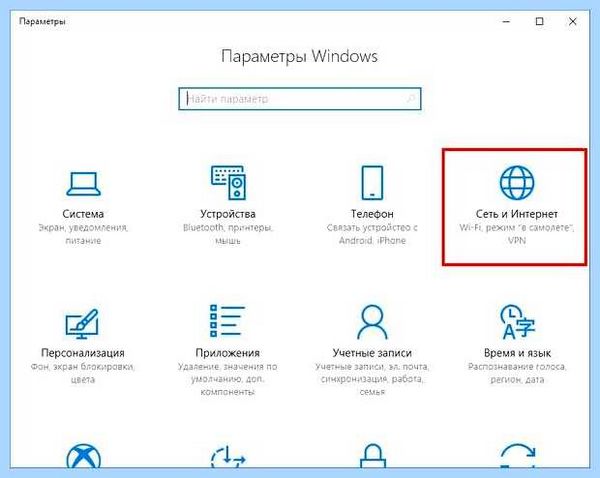Click the Параметры Windows heading

click(299, 56)
